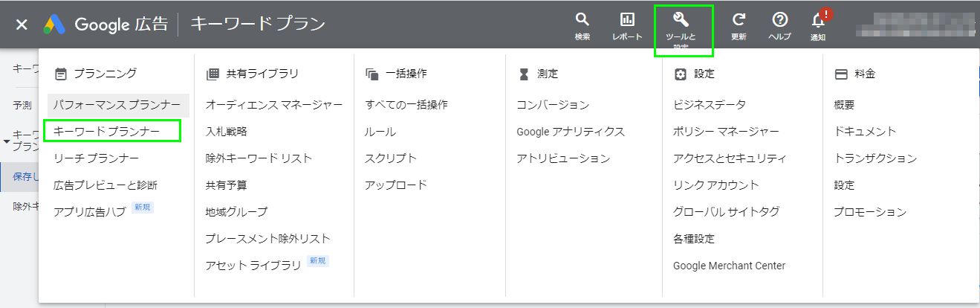The image size is (980, 308).
Task: Open リーチ プランナー
Action: [x=96, y=158]
